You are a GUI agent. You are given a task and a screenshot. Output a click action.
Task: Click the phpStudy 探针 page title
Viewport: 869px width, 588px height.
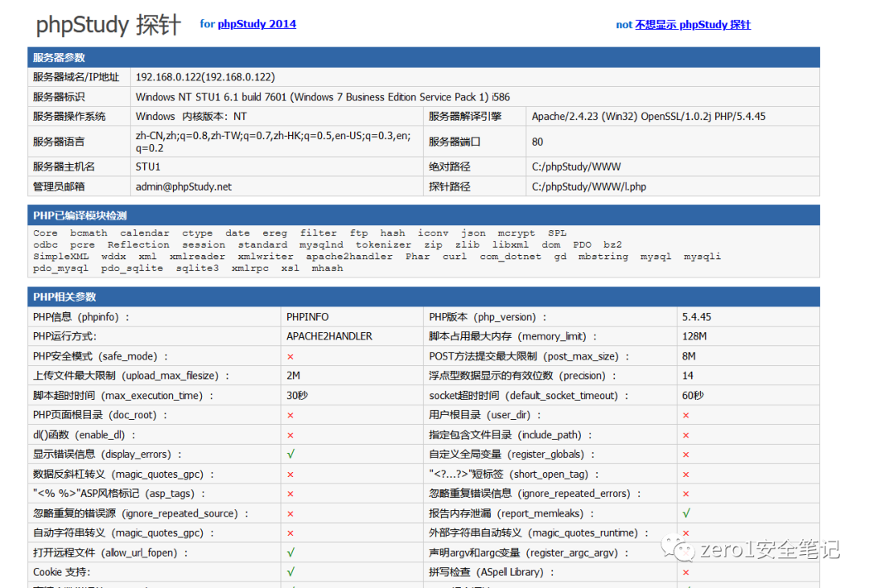[x=108, y=25]
